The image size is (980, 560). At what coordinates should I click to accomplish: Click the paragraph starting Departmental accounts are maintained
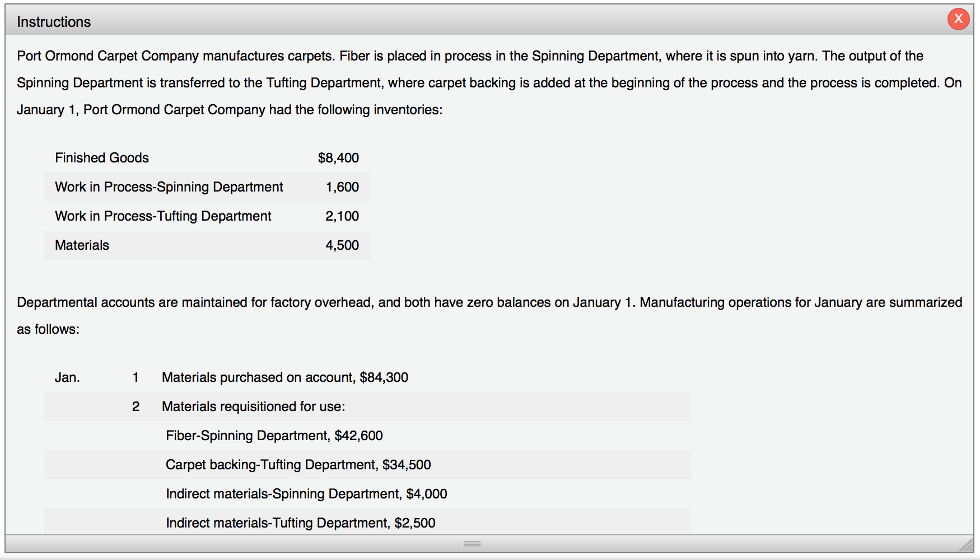489,316
